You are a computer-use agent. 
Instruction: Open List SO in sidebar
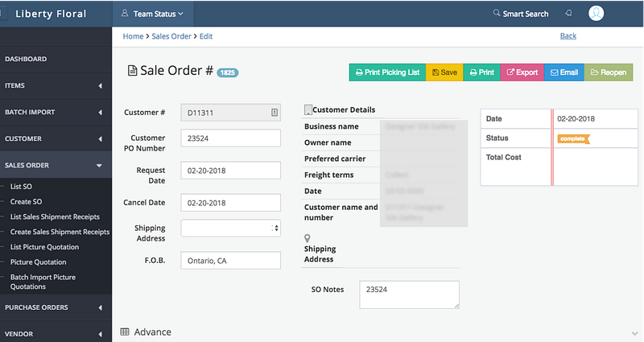point(21,187)
